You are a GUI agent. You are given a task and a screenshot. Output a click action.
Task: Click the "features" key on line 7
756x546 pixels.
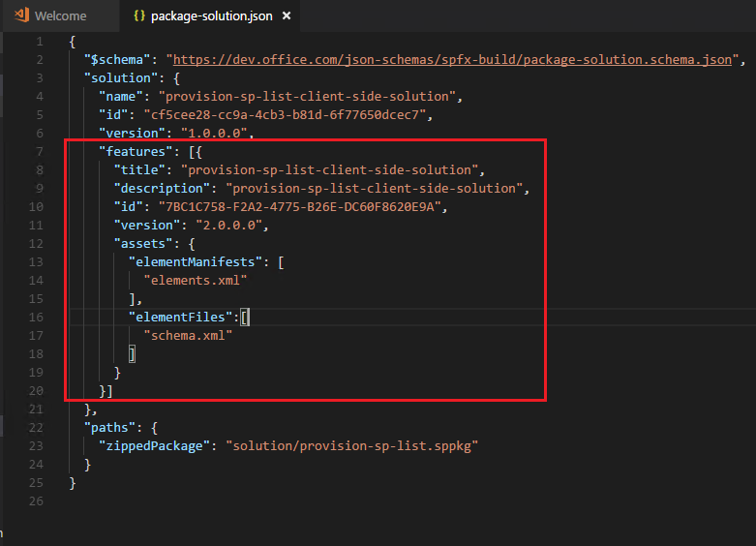[x=136, y=151]
